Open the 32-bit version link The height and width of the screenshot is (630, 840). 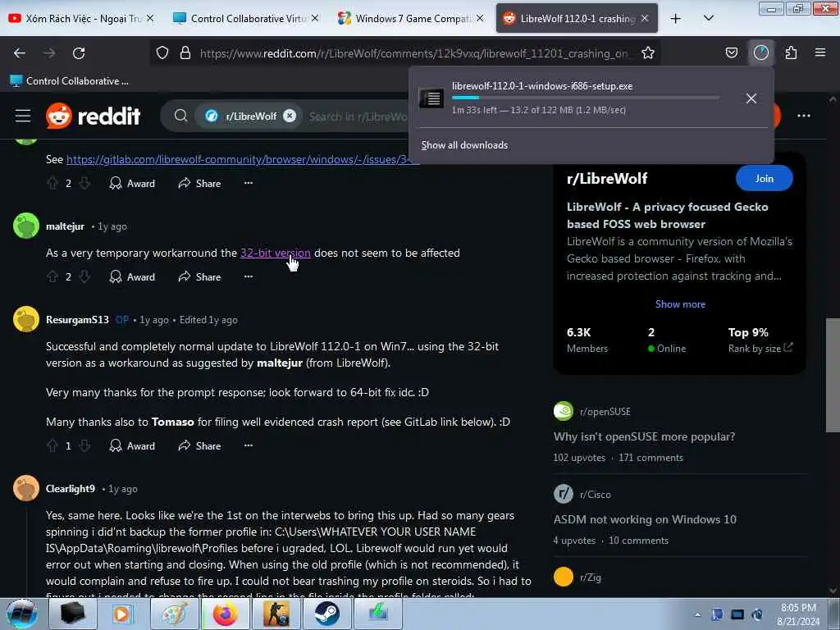(x=276, y=253)
